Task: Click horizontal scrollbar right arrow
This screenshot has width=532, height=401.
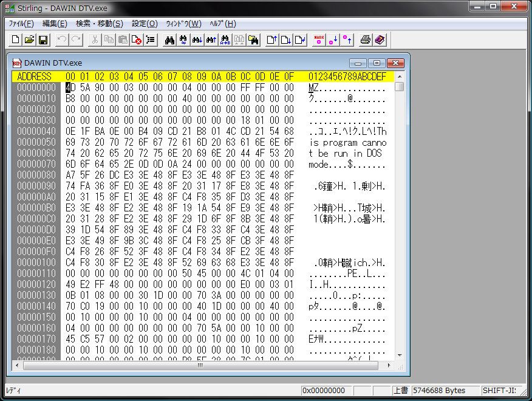Action: (x=389, y=365)
